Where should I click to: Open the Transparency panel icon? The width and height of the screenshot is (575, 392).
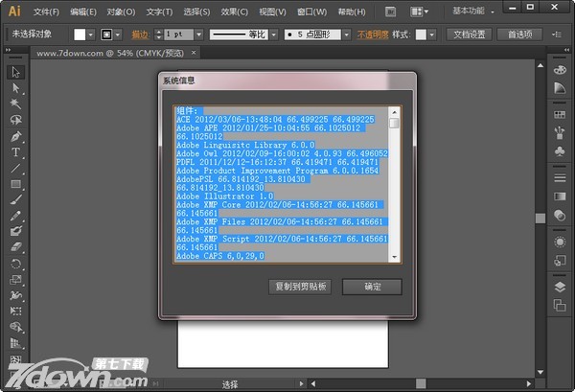(x=560, y=216)
